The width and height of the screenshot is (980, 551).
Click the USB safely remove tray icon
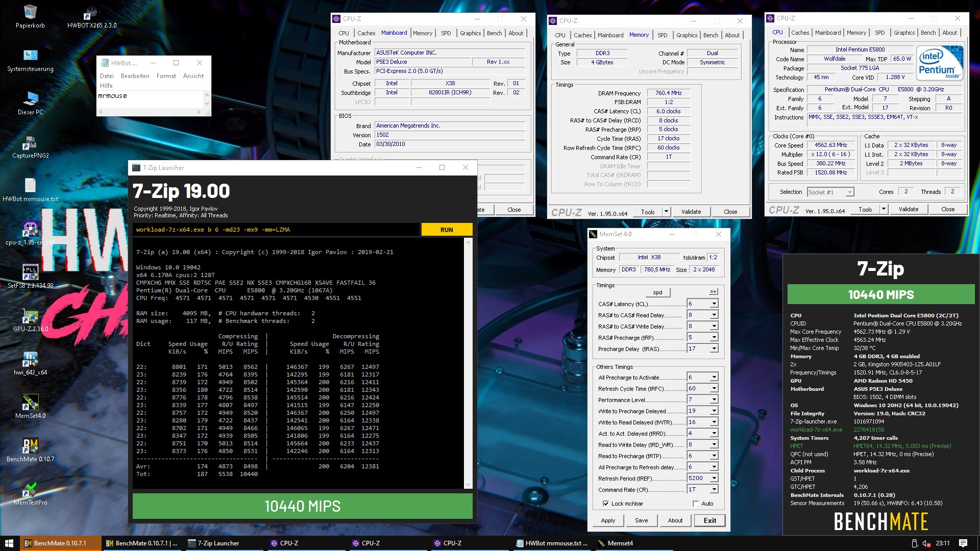click(914, 543)
